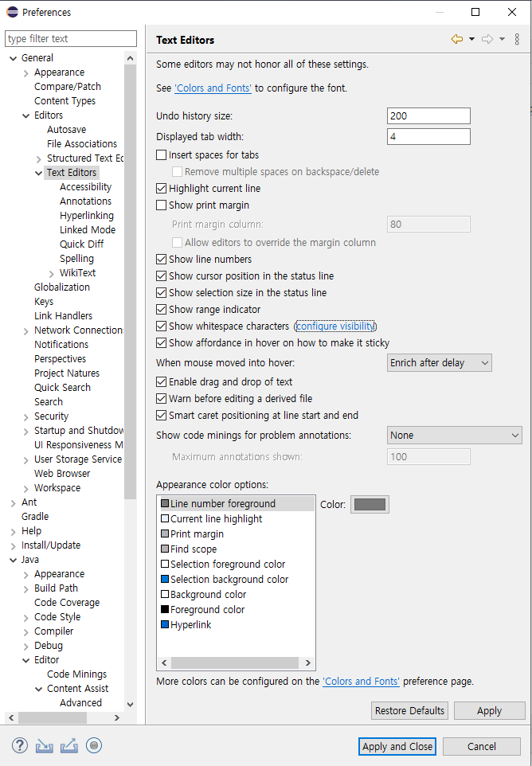Click the Apply button

coord(489,711)
